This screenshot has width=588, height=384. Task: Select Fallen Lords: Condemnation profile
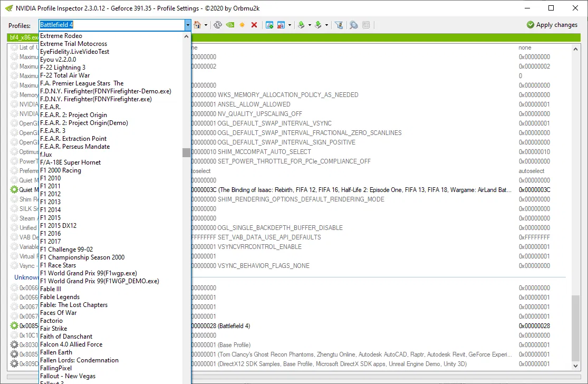pyautogui.click(x=79, y=360)
